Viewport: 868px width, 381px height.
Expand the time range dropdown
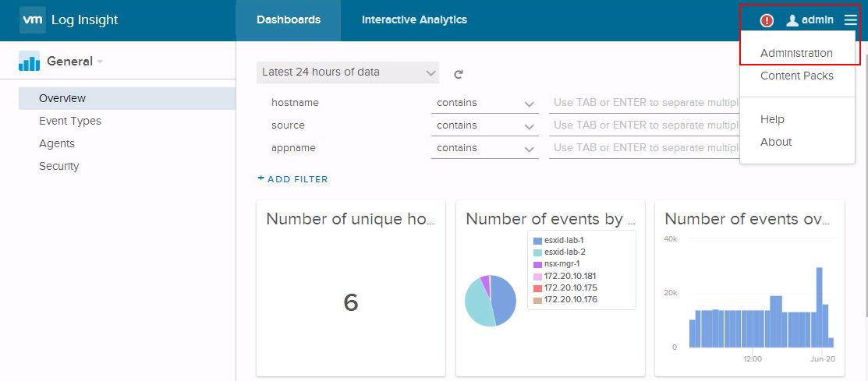348,72
